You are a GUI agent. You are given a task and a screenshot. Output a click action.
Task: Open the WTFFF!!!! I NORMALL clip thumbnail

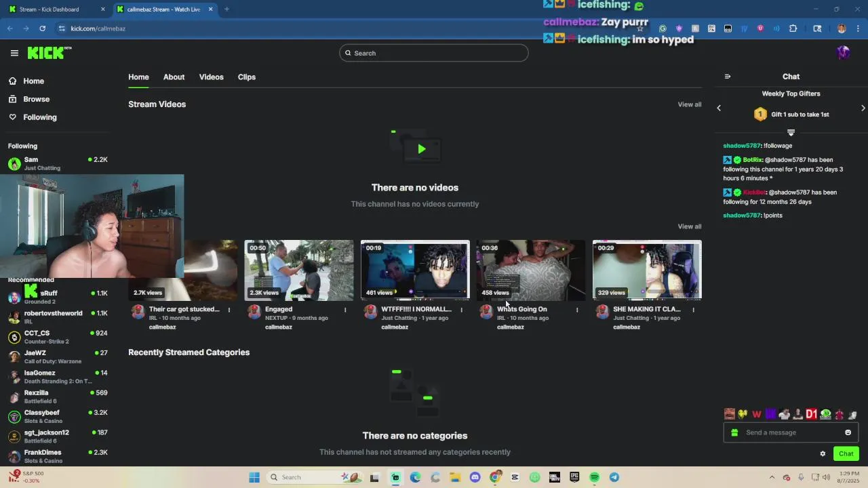pos(415,270)
